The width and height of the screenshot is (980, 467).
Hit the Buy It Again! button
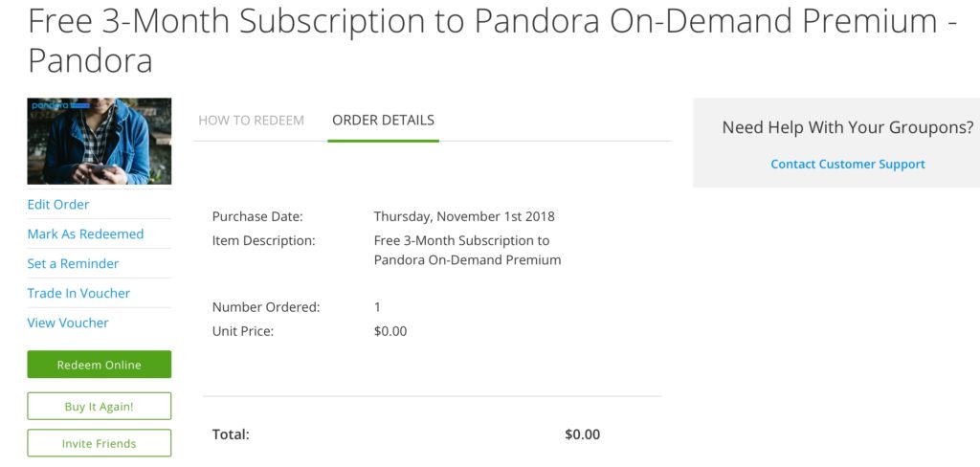point(99,407)
